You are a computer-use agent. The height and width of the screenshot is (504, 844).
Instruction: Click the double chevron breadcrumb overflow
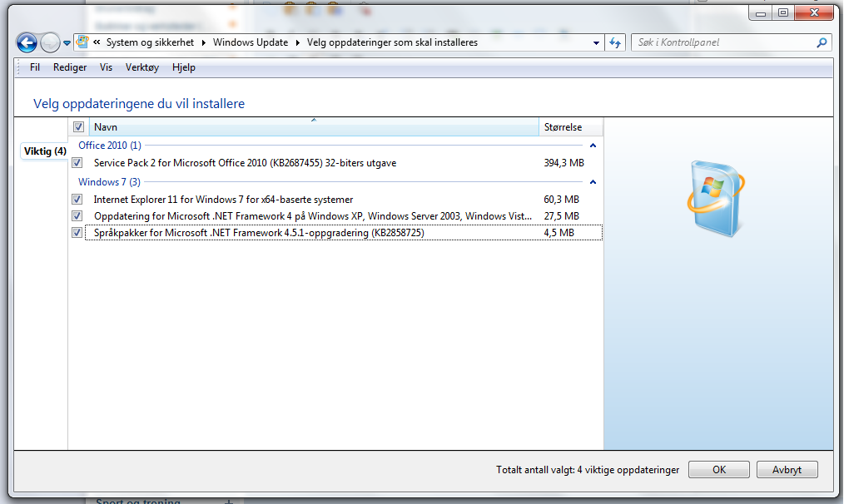97,42
